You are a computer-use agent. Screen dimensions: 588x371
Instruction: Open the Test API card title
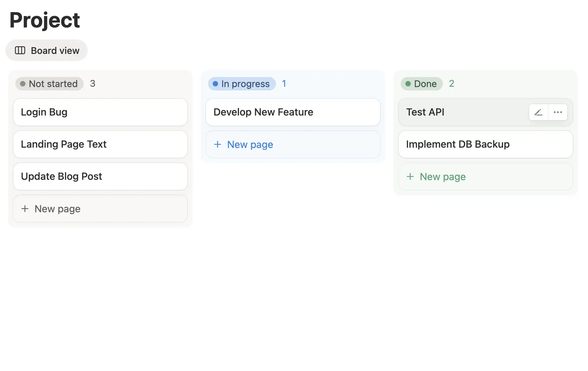pos(425,112)
